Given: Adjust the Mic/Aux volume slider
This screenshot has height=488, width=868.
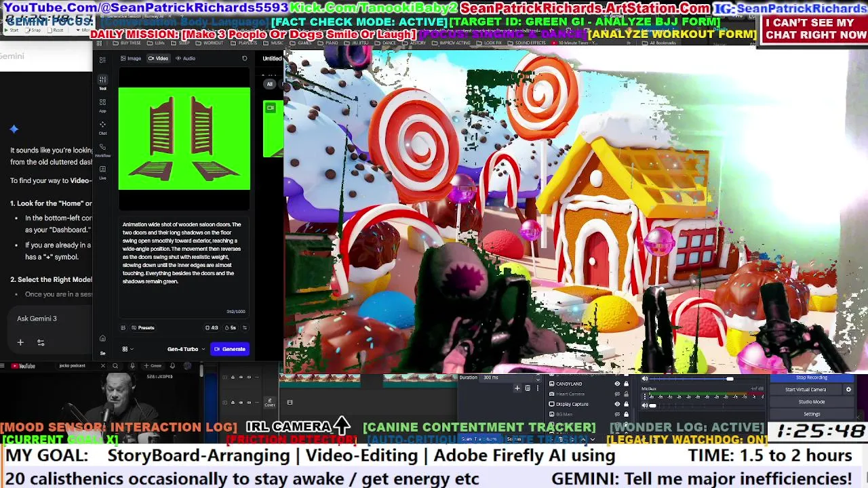Looking at the screenshot, I should tap(707, 405).
